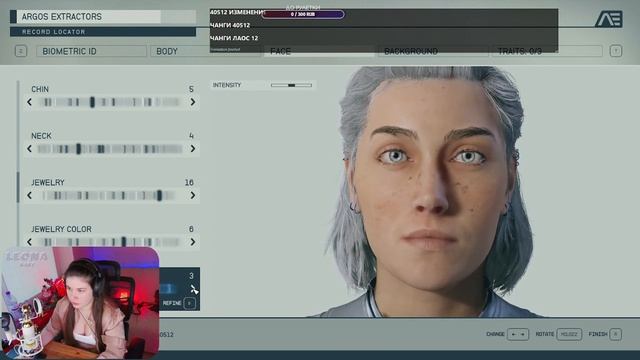Click the Change arrows key button
This screenshot has width=640, height=360.
click(518, 334)
